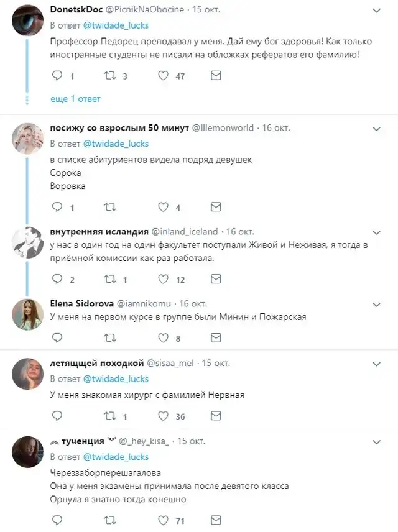Expand options chevron on 'посижу со взрослым' tweet
This screenshot has height=532, width=398.
376,129
